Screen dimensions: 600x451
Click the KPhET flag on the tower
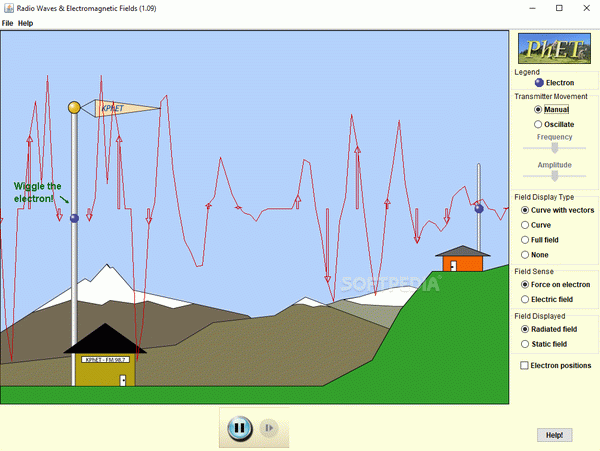116,107
